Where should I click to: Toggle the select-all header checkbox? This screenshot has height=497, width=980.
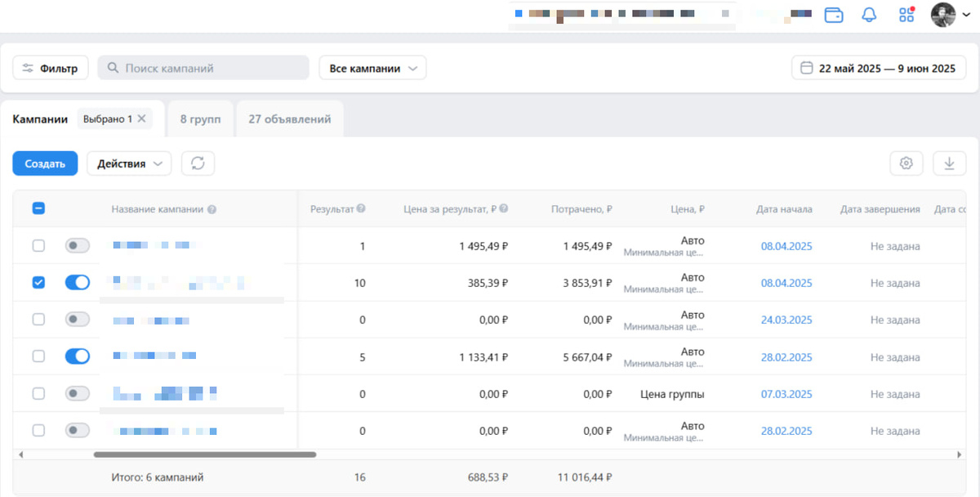(x=38, y=208)
